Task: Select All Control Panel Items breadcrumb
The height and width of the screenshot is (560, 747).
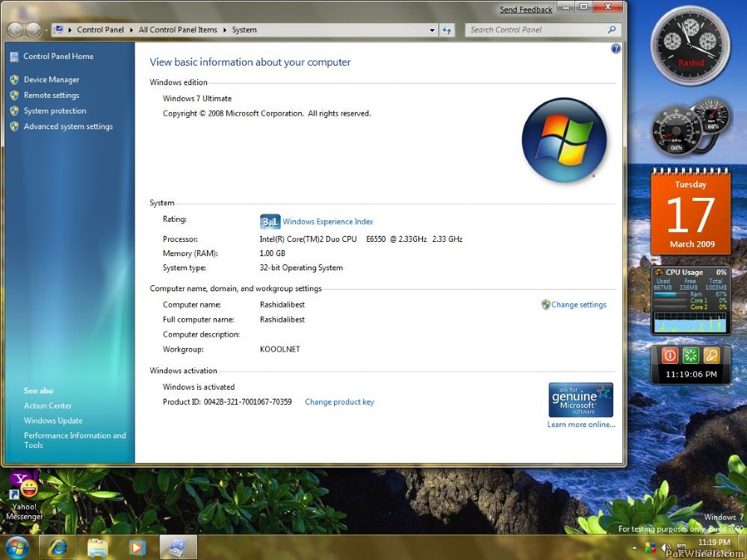Action: [x=178, y=30]
